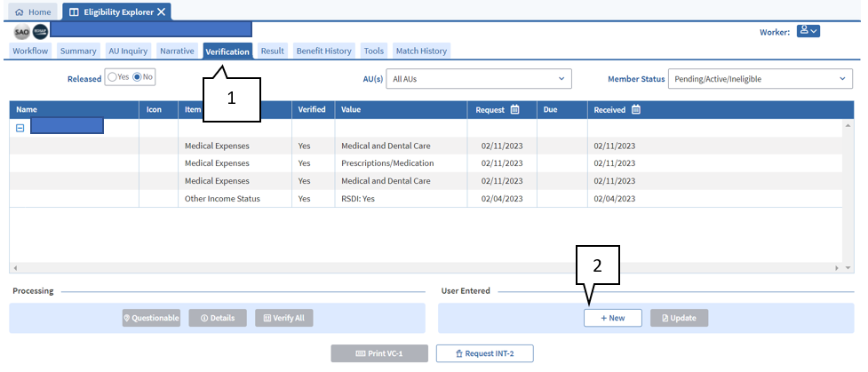Open the Result tab
The height and width of the screenshot is (372, 868).
(273, 51)
